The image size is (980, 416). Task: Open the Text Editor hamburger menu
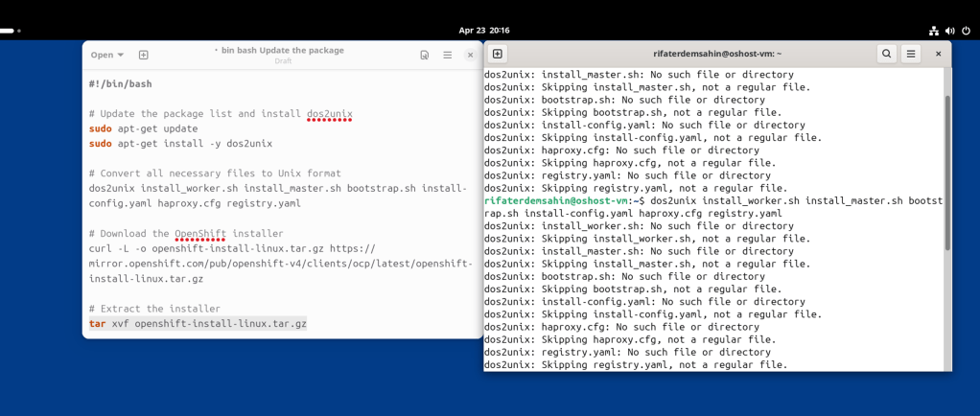click(448, 55)
